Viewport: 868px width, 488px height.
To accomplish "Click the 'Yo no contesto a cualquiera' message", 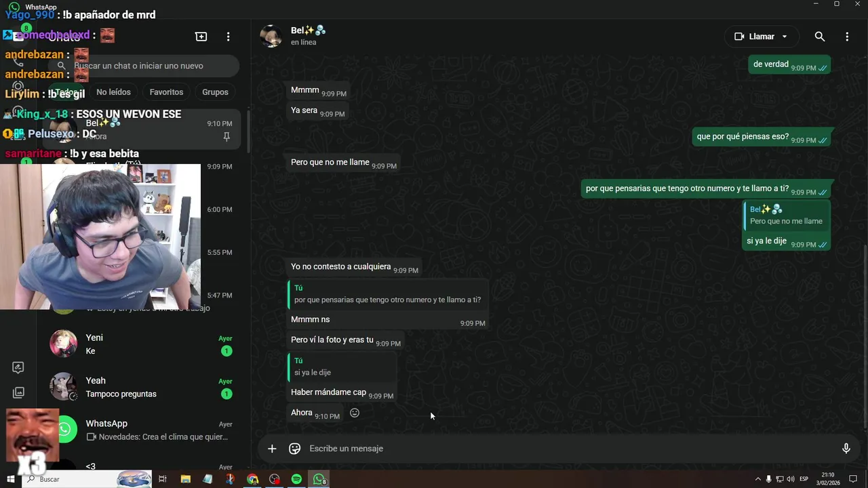I will click(x=354, y=267).
